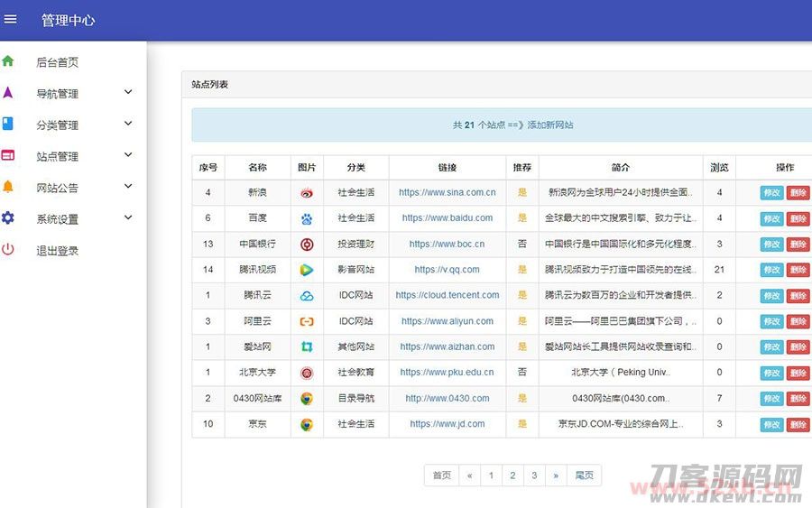Click the Sina Weibo site thumbnail
This screenshot has width=812, height=508.
(x=307, y=192)
